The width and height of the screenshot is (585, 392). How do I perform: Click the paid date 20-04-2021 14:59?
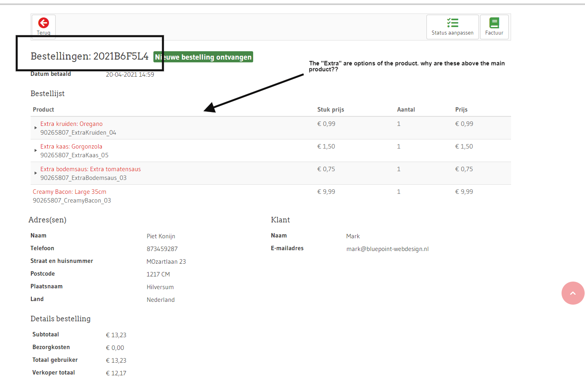coord(130,75)
